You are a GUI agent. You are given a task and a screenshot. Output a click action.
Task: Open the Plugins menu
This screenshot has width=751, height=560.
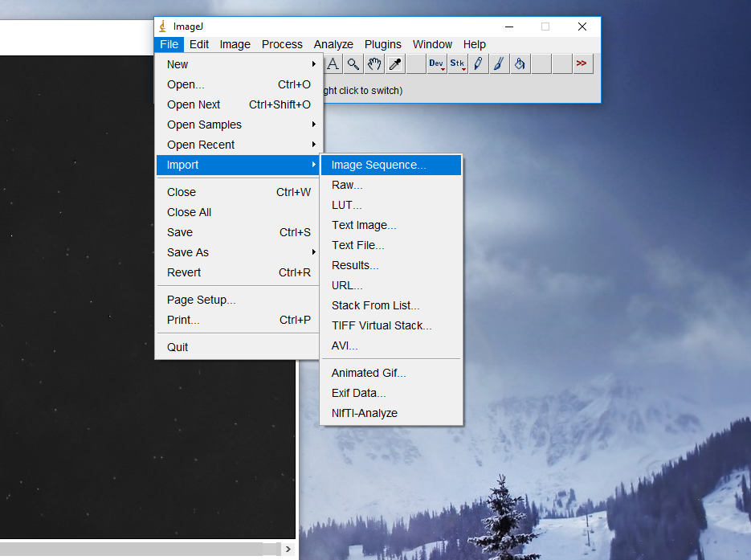383,44
